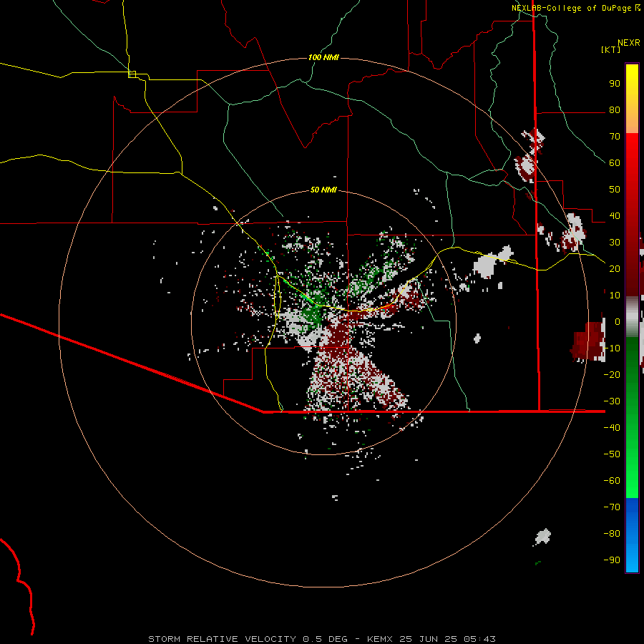
Task: Click the 20 value on the velocity scale
Action: click(x=615, y=268)
